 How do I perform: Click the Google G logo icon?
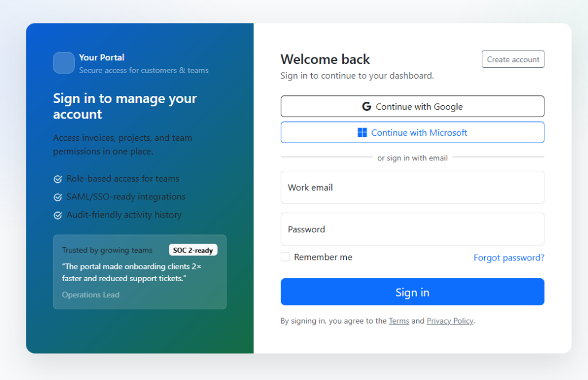[366, 106]
